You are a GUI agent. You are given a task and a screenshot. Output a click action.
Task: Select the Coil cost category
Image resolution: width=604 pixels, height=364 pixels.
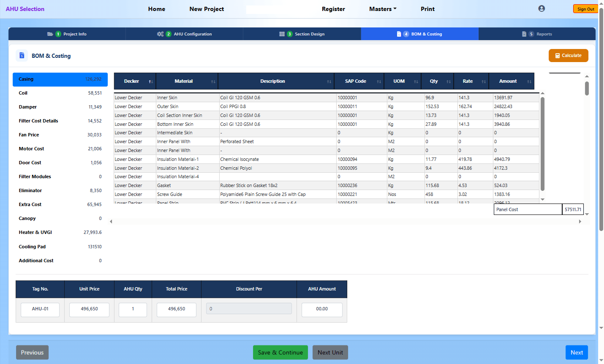(60, 93)
